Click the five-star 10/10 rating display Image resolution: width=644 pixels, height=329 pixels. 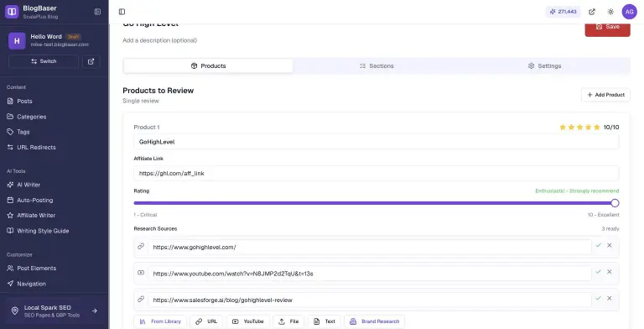tap(589, 128)
